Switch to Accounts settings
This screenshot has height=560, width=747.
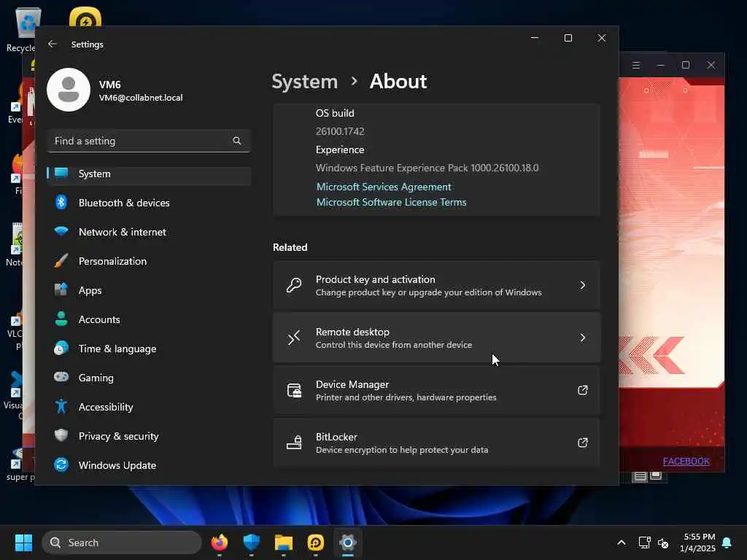[x=149, y=319]
